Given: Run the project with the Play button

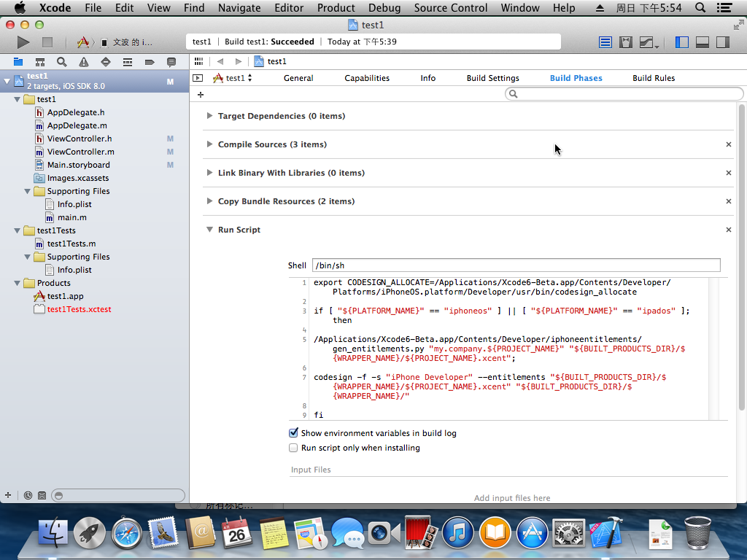Looking at the screenshot, I should point(23,42).
